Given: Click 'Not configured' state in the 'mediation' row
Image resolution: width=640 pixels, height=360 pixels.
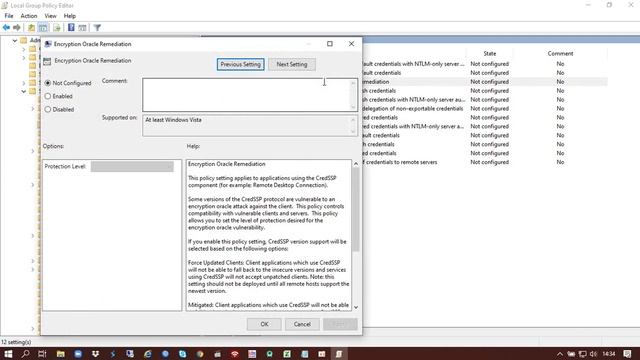Looking at the screenshot, I should (489, 82).
